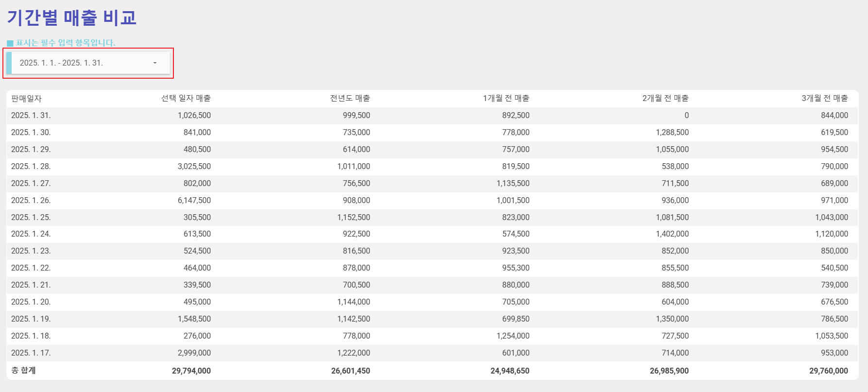
Task: Open the date range dropdown arrow
Action: click(155, 63)
